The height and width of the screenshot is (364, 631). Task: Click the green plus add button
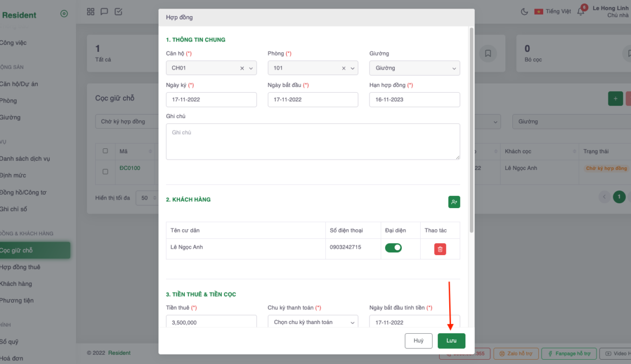coord(615,99)
